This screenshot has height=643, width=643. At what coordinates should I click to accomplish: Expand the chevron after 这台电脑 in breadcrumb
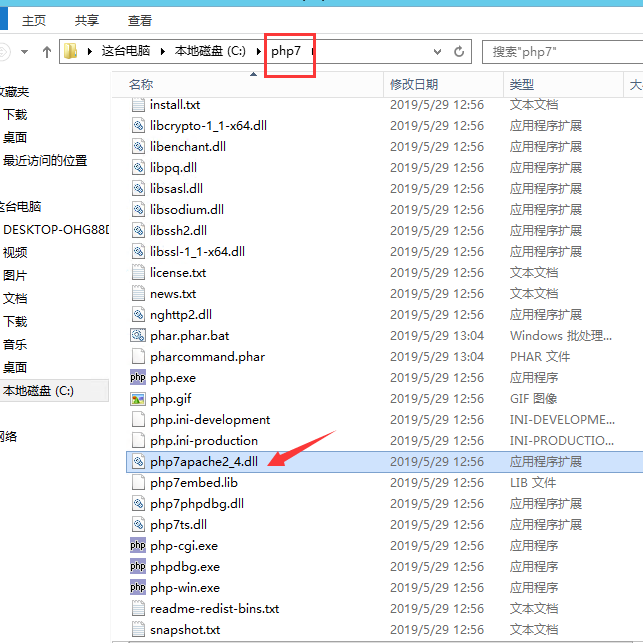[x=163, y=52]
